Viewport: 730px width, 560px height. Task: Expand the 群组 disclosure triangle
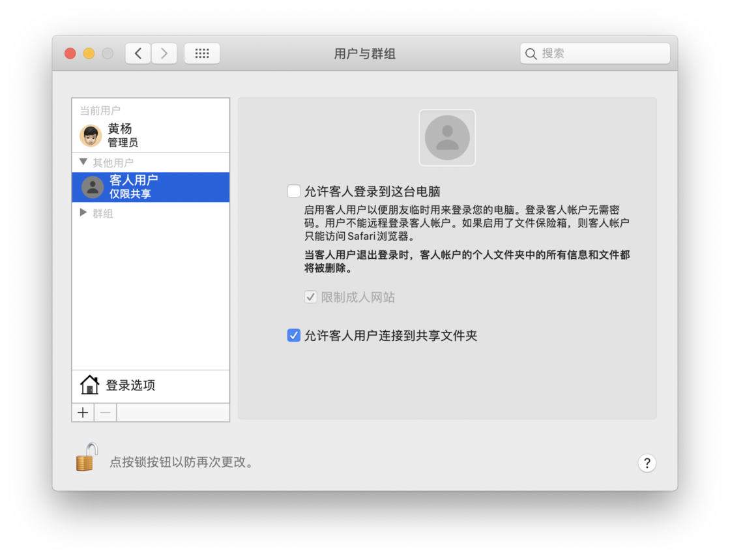point(83,213)
